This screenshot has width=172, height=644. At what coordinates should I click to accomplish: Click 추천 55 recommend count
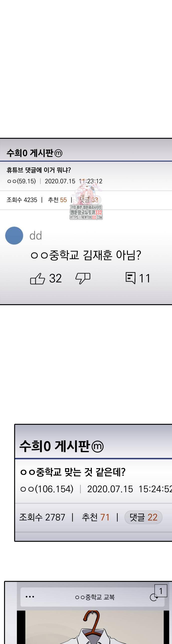pos(57,200)
